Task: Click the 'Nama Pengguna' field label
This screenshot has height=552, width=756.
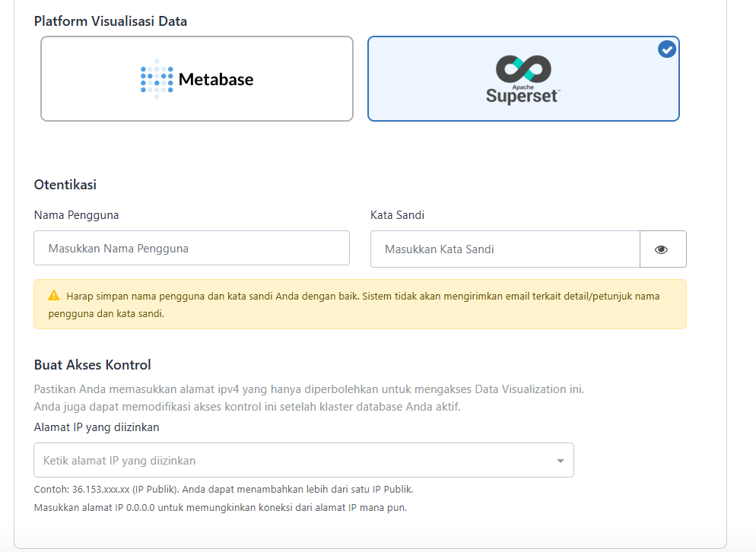Action: (76, 215)
